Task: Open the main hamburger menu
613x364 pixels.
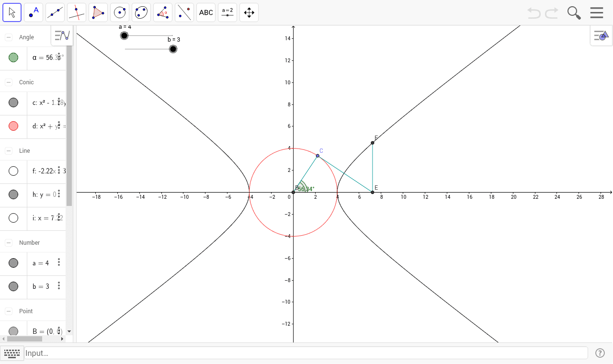Action: coord(596,12)
